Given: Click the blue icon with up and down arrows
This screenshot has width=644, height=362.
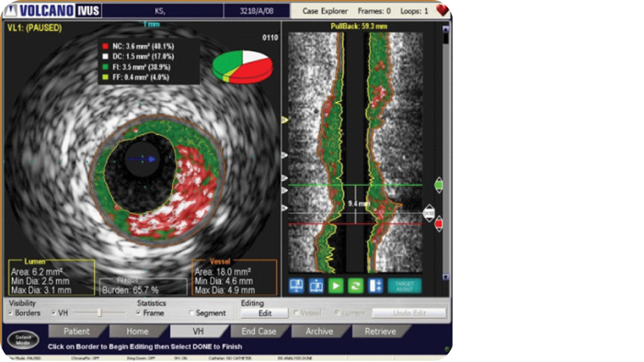Looking at the screenshot, I should pyautogui.click(x=375, y=286).
